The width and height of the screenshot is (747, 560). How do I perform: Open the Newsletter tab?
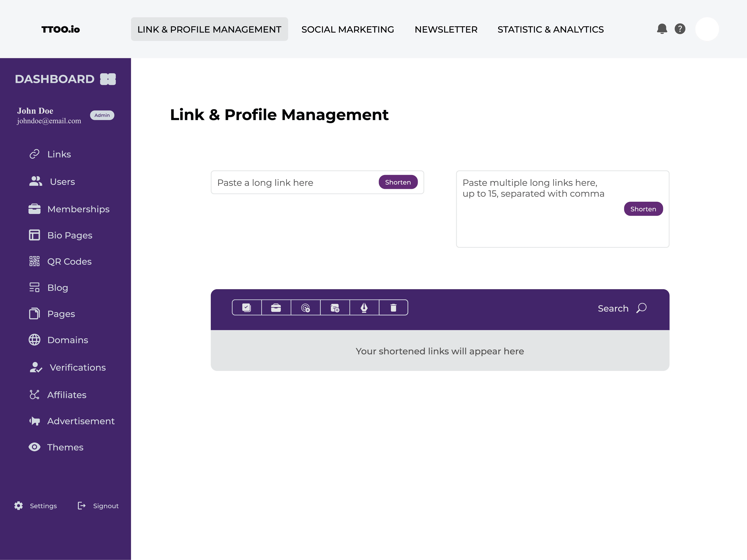[x=446, y=29]
